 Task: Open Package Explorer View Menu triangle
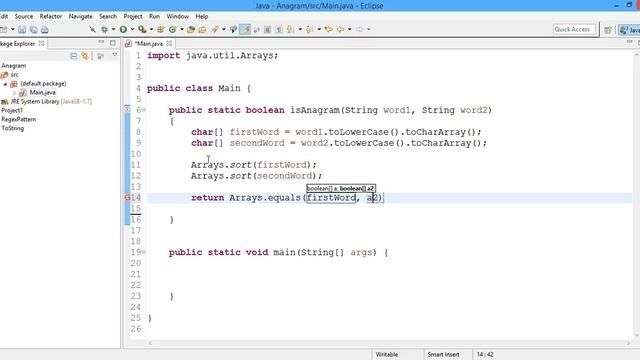click(115, 55)
